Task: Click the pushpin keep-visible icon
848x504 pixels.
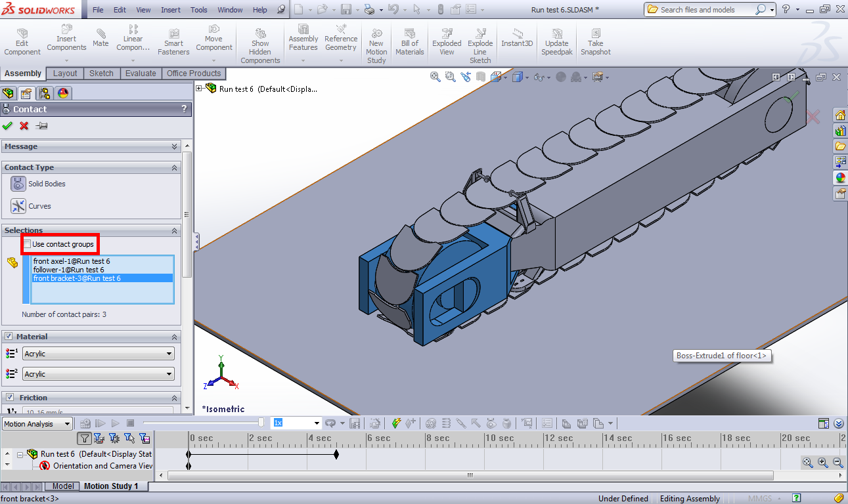Action: (41, 125)
